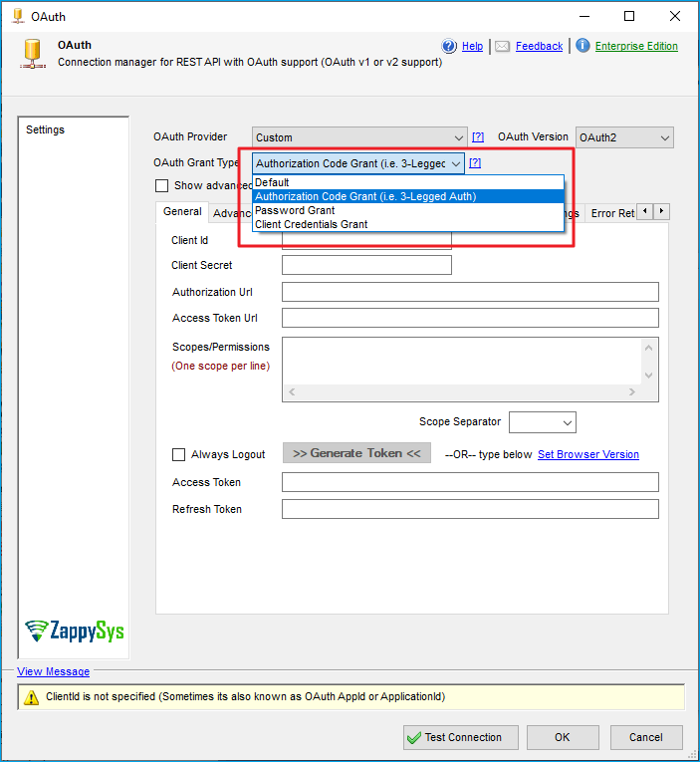Click tab strip right scroll arrow

661,211
